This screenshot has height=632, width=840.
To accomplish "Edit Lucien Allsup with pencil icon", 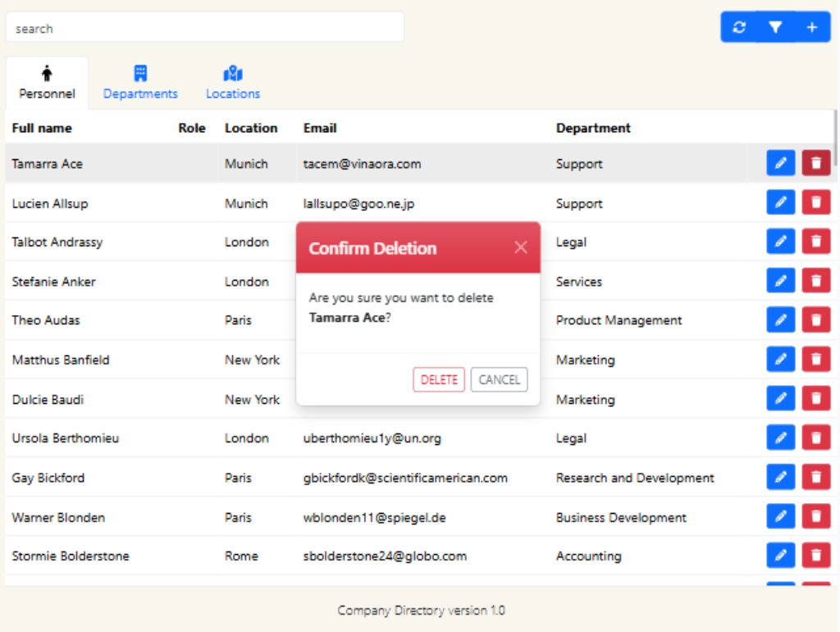I will [x=781, y=203].
